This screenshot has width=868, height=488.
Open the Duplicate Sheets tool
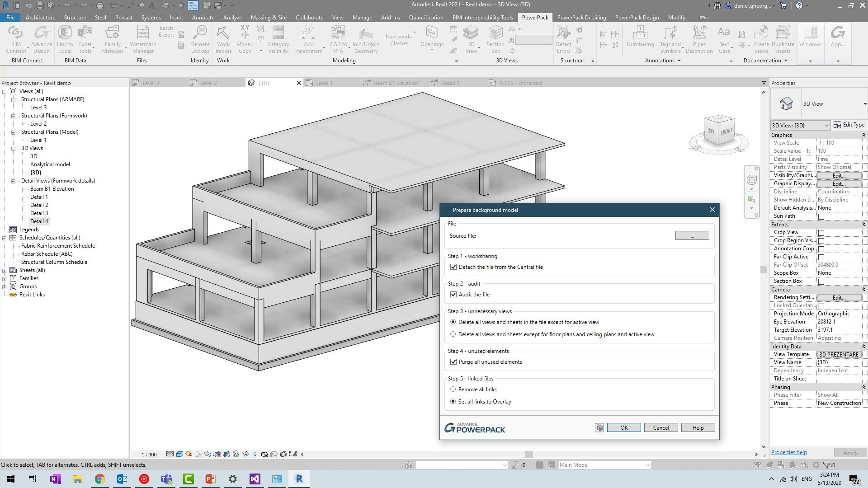coord(783,40)
